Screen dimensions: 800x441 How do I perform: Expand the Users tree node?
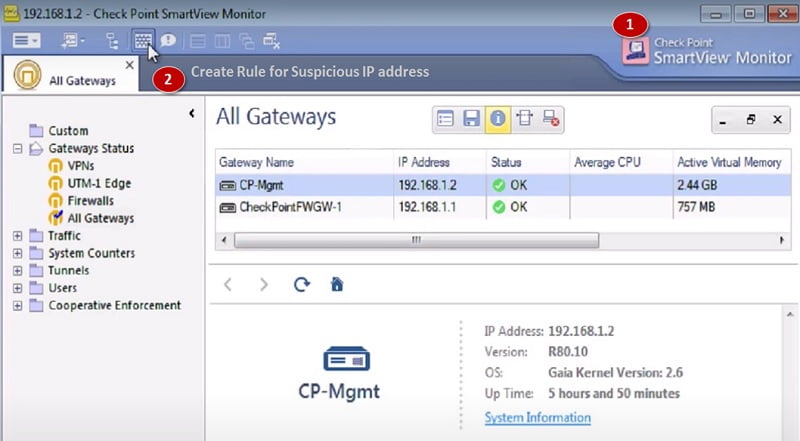[17, 288]
